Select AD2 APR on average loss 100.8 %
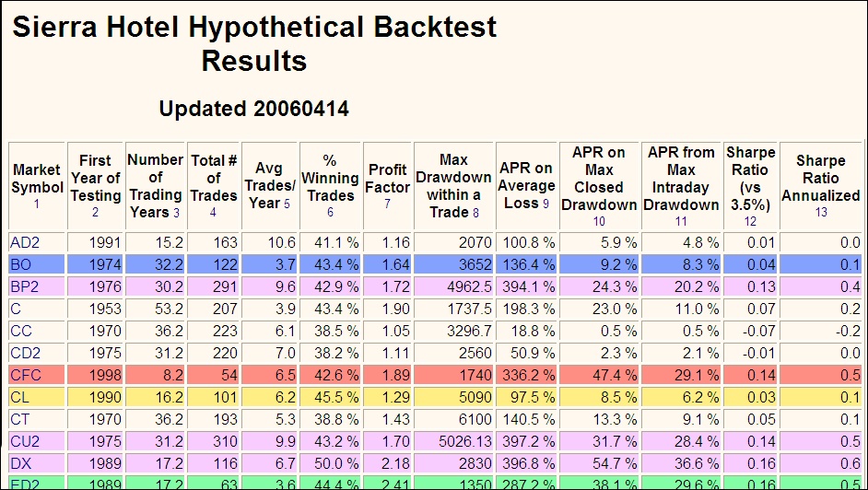The image size is (868, 490). (529, 242)
